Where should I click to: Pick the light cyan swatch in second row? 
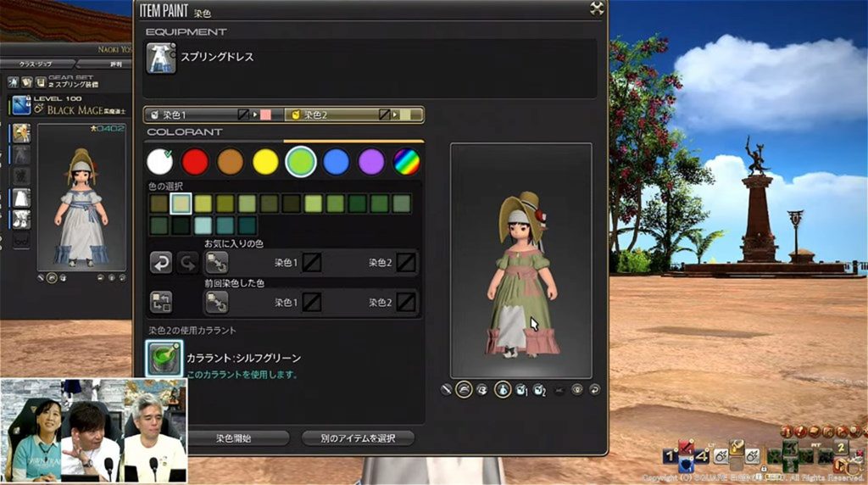(x=203, y=225)
